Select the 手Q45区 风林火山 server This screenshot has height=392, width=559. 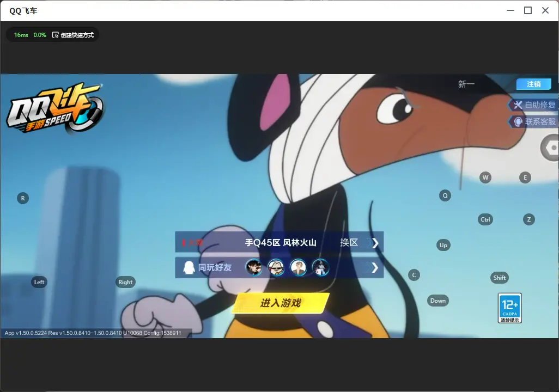(x=281, y=243)
